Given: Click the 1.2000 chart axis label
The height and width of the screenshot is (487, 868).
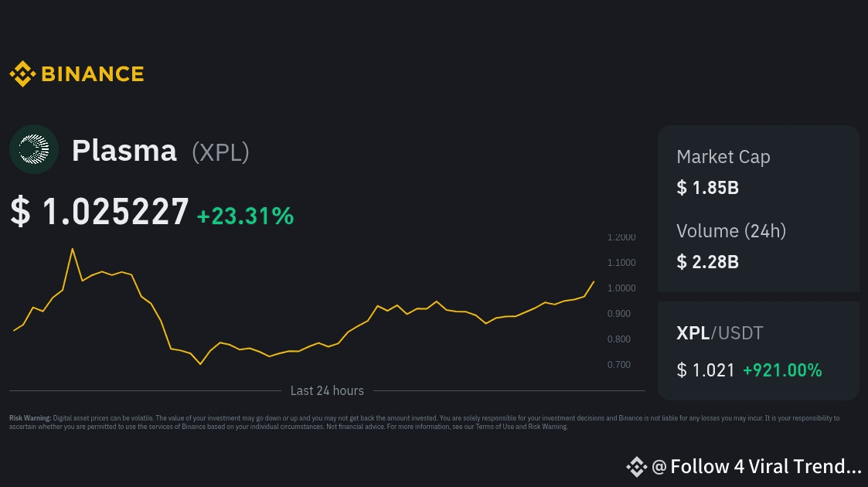Looking at the screenshot, I should point(621,237).
